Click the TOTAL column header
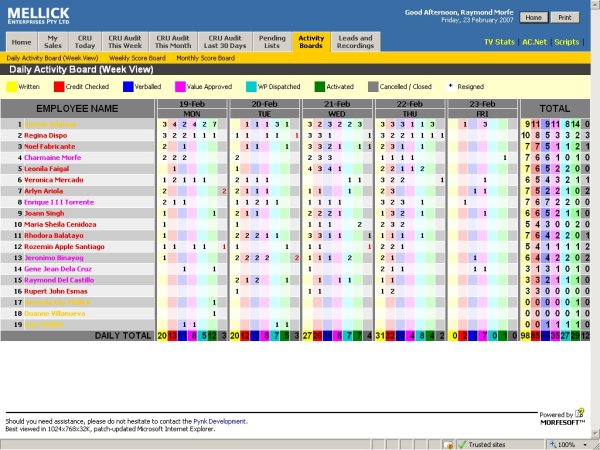This screenshot has height=450, width=600. pos(555,109)
